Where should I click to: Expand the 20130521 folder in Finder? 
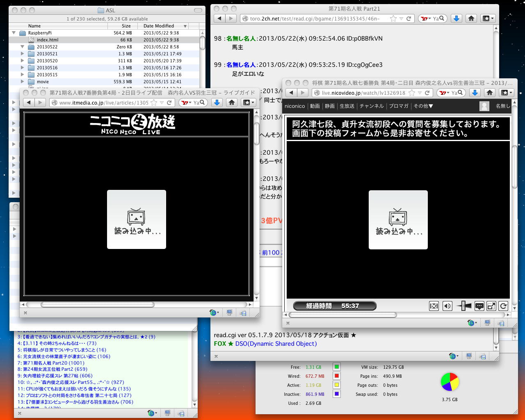pyautogui.click(x=23, y=54)
